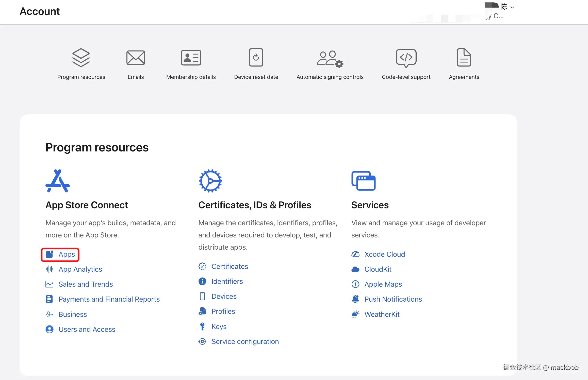Click the Certificates, IDs & Profiles gear icon
The image size is (588, 380).
[210, 181]
